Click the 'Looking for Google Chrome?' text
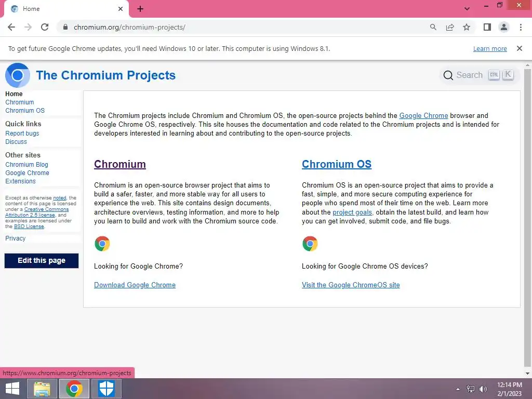 138,267
